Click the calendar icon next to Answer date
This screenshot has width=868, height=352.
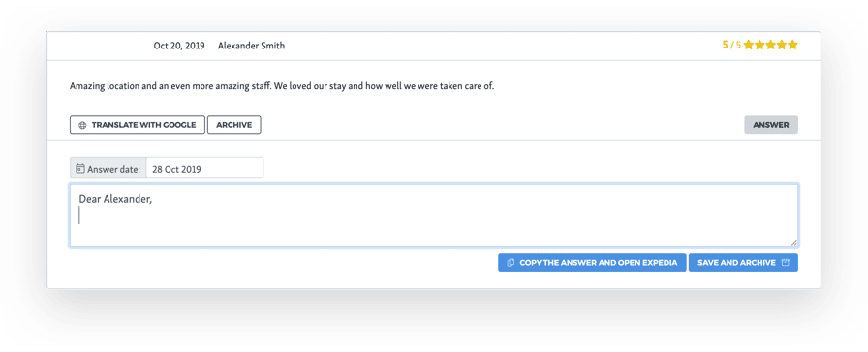pos(79,169)
